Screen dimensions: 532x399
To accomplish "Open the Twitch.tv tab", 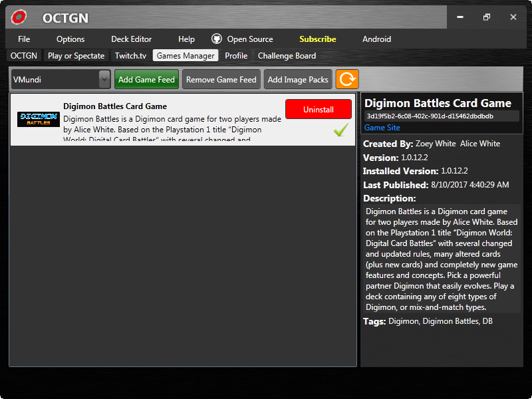I will pyautogui.click(x=130, y=56).
